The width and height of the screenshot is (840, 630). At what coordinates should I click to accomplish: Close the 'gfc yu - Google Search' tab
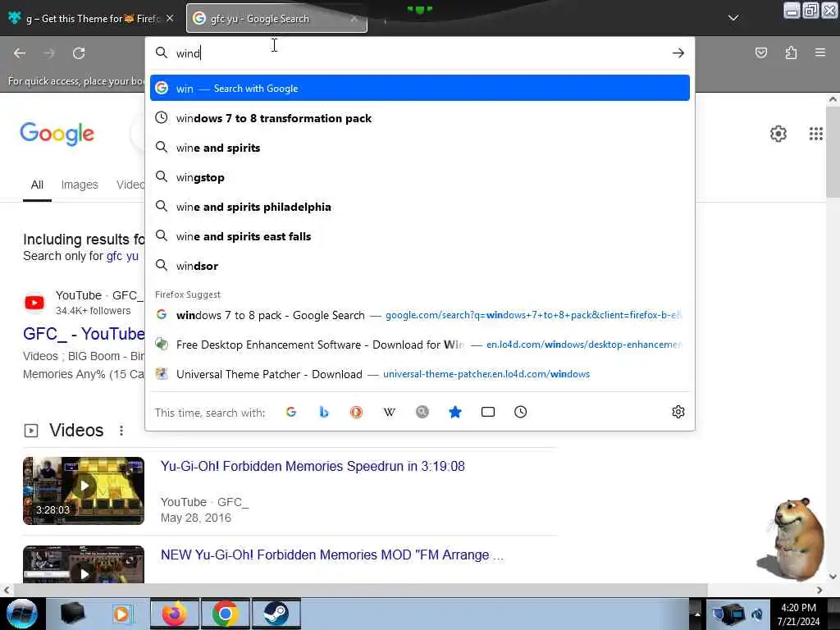[x=354, y=19]
